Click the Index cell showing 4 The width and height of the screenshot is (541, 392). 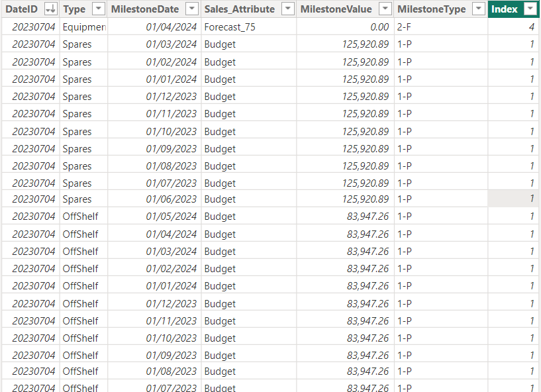(513, 27)
